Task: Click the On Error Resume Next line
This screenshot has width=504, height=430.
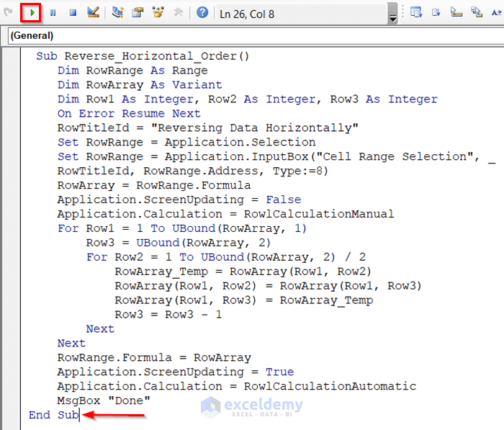Action: (129, 114)
